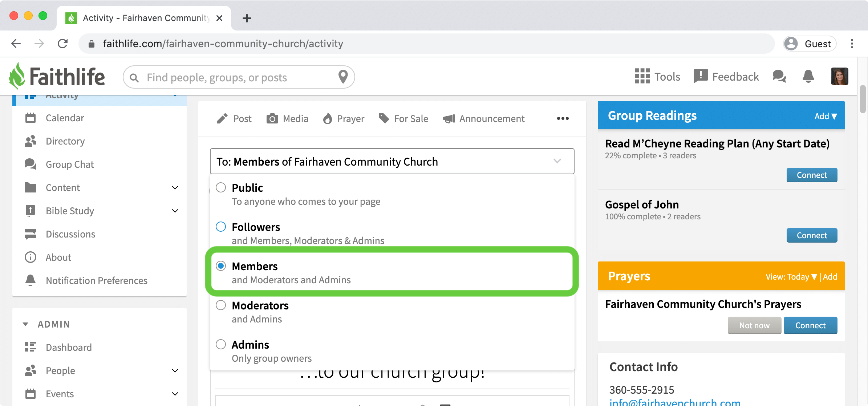Click the People icon under Admin

coord(31,370)
